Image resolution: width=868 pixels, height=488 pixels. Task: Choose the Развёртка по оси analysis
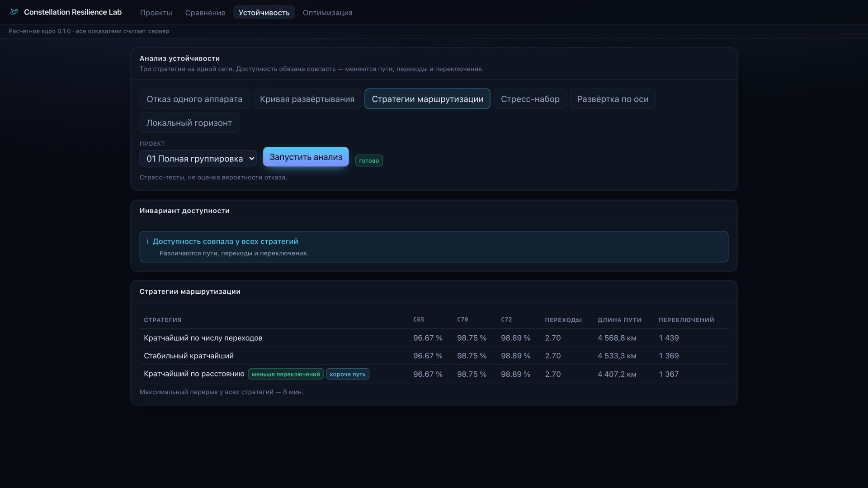613,99
